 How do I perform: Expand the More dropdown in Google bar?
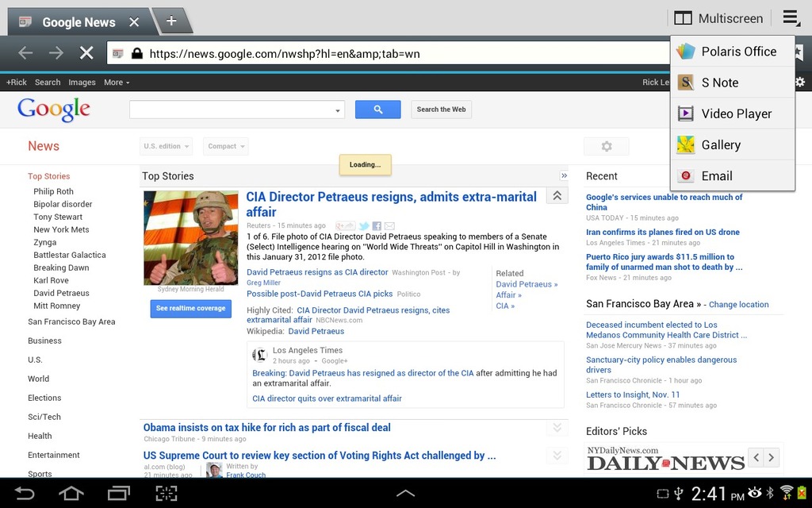[x=117, y=83]
